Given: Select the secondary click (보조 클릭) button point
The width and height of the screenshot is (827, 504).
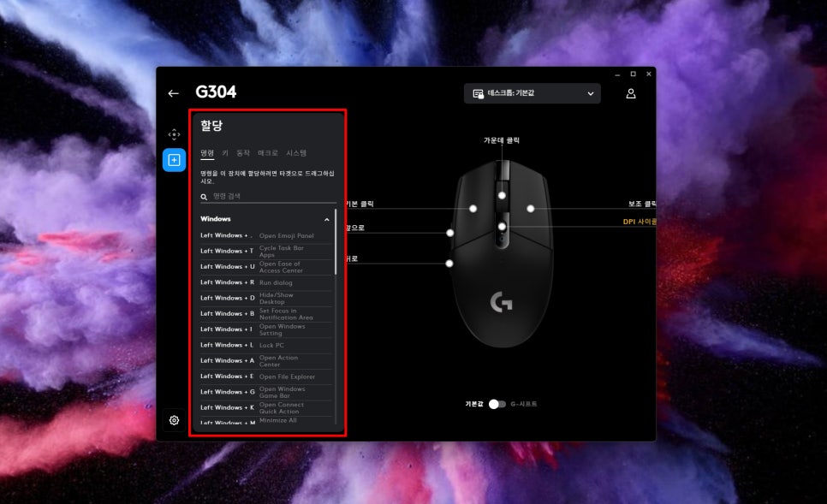Looking at the screenshot, I should point(531,208).
